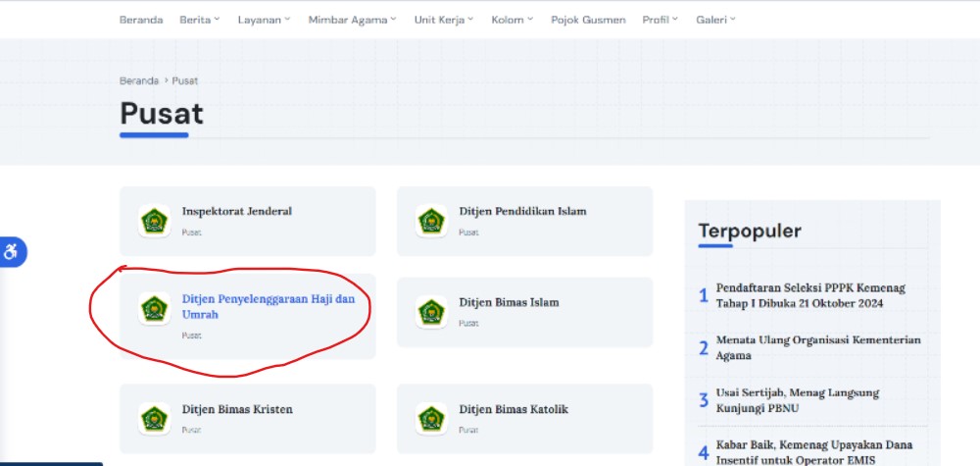Click Pusat label under Ditjen Bimas Kristen
The height and width of the screenshot is (466, 980).
(191, 430)
